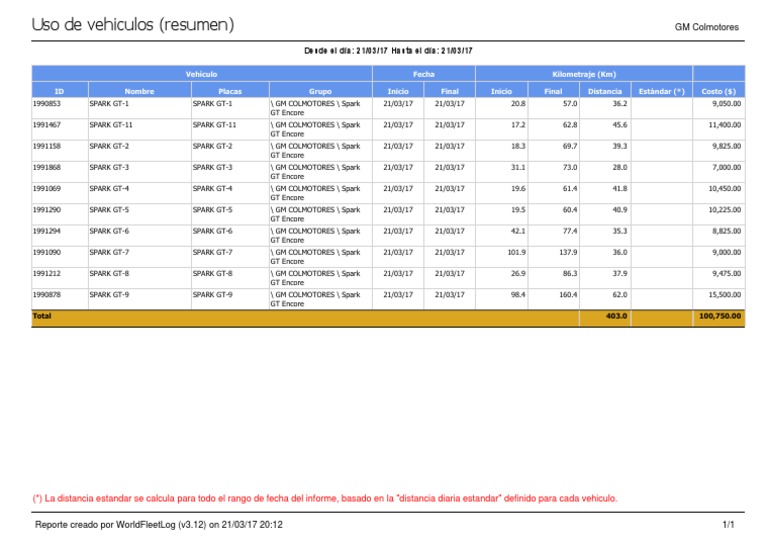The image size is (768, 543).
Task: Click cost value 15,500.00
Action: pos(725,294)
